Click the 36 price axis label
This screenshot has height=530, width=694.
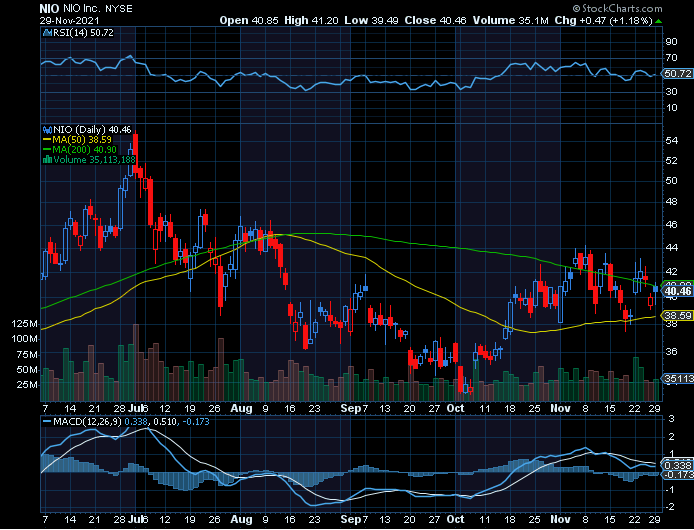671,352
